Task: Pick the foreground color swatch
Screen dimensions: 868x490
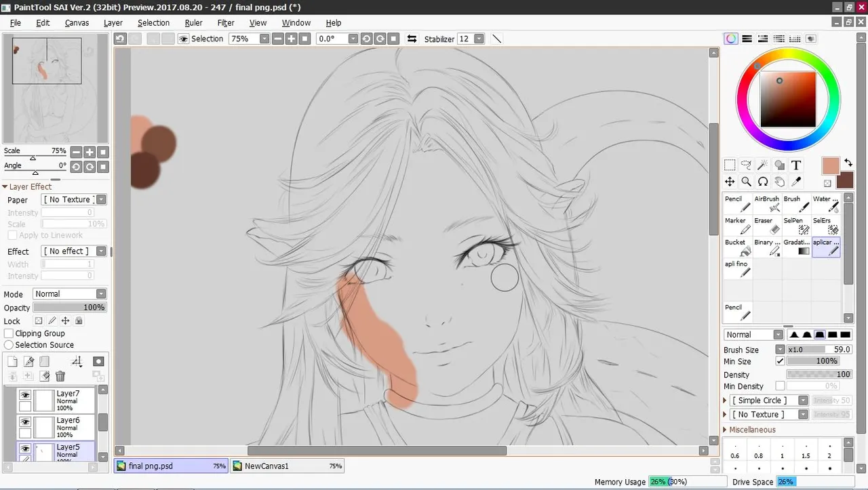Action: 831,166
